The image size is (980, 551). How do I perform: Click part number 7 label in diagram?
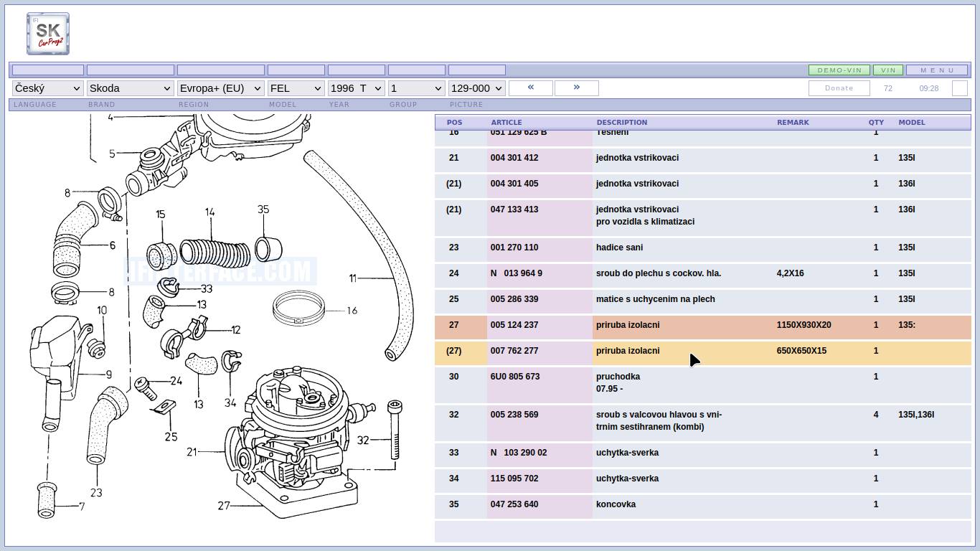click(82, 507)
